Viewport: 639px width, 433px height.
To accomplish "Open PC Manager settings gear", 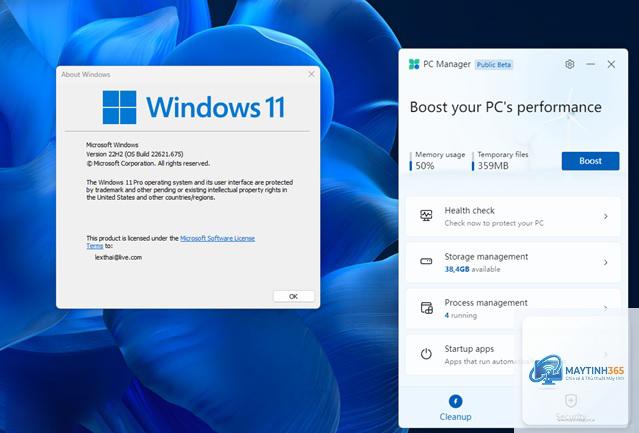I will tap(569, 64).
